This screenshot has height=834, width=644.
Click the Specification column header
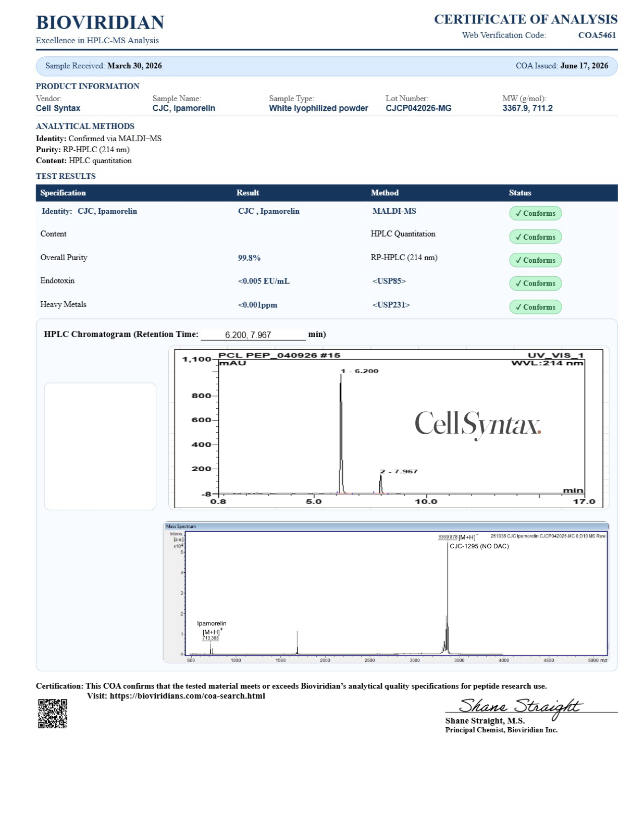[x=63, y=193]
